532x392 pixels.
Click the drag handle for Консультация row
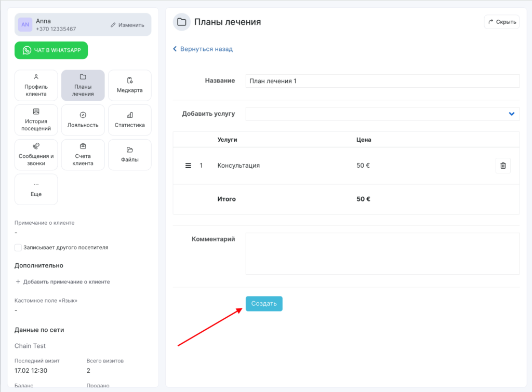(189, 166)
